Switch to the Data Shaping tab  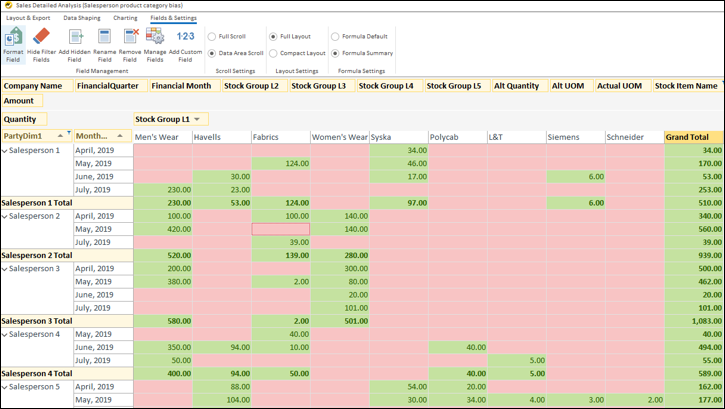[x=82, y=18]
